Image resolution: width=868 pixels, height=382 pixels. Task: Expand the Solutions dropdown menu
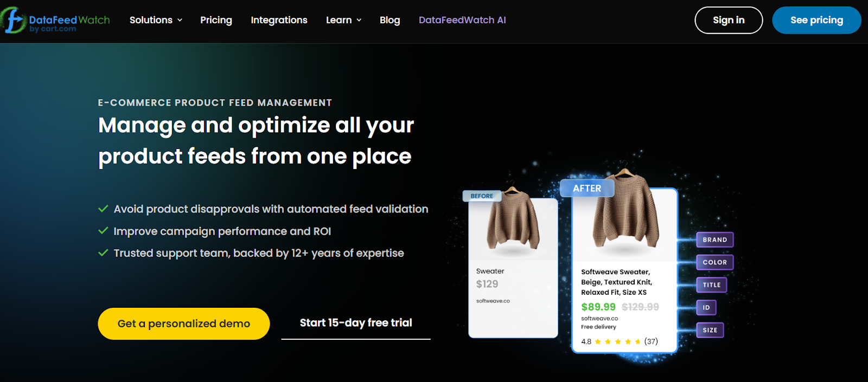[156, 20]
